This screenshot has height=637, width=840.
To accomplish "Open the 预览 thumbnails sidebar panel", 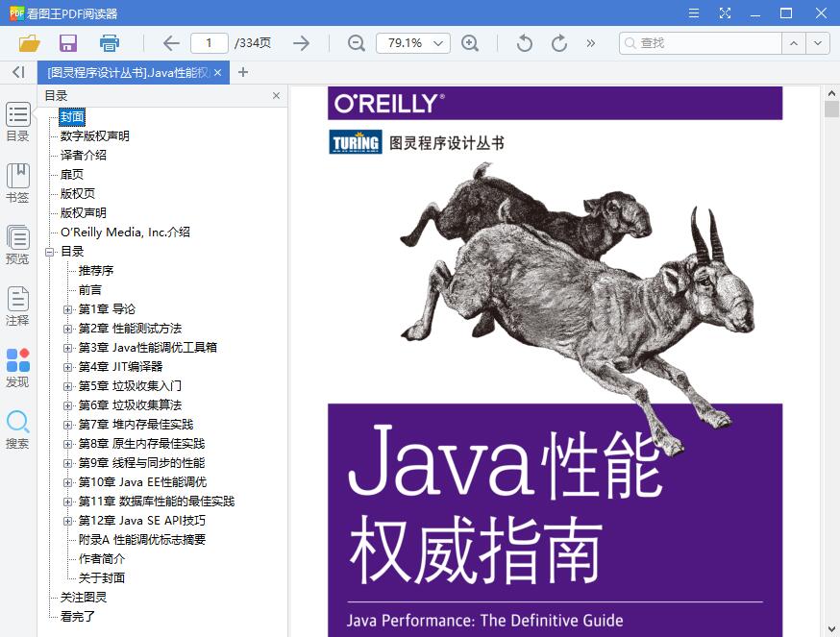I will tap(17, 245).
